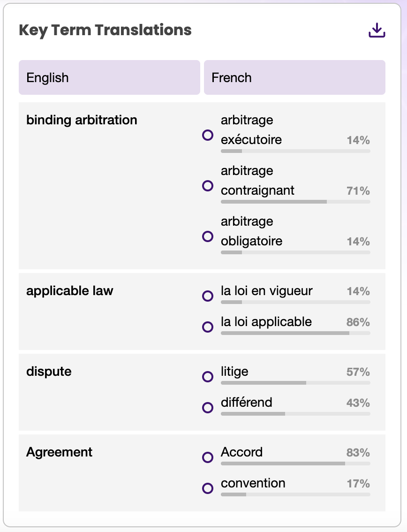Image resolution: width=407 pixels, height=532 pixels.
Task: Click the 83% progress bar for Accord
Action: pyautogui.click(x=295, y=464)
